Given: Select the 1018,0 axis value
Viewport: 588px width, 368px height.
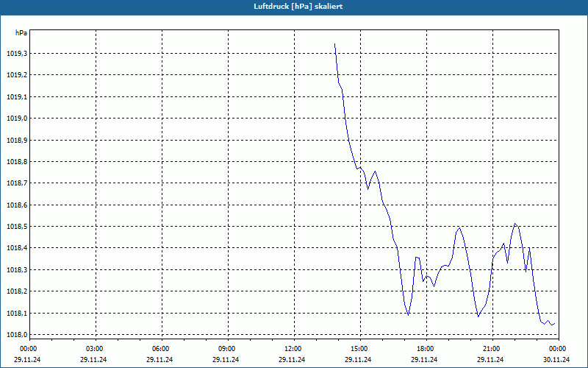Looking at the screenshot, I should pyautogui.click(x=17, y=335).
